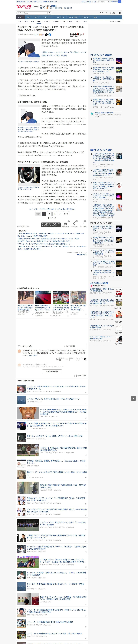Click the 新規取得 ID link

[54, 6]
